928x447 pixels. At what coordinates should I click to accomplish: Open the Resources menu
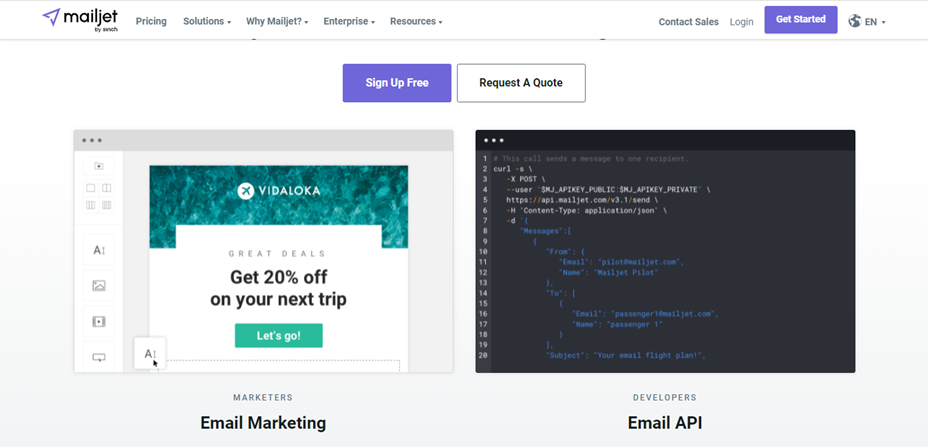click(416, 21)
